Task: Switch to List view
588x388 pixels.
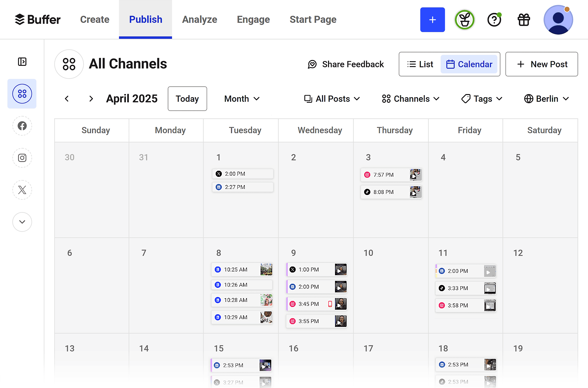Action: 420,64
